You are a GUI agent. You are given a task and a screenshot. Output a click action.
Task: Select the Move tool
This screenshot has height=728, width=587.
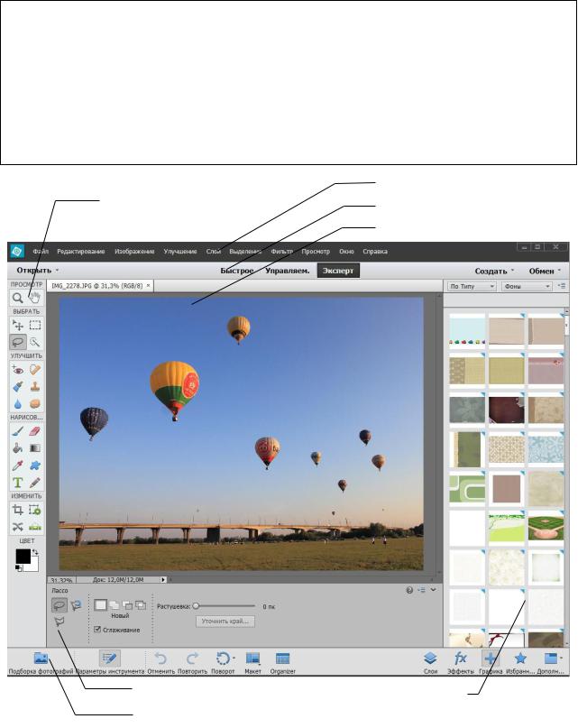[x=18, y=325]
